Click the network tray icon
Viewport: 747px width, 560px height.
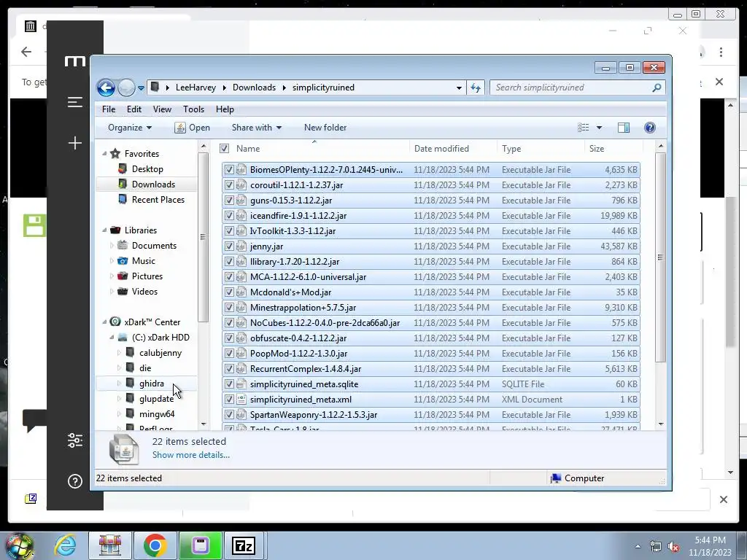coord(656,547)
